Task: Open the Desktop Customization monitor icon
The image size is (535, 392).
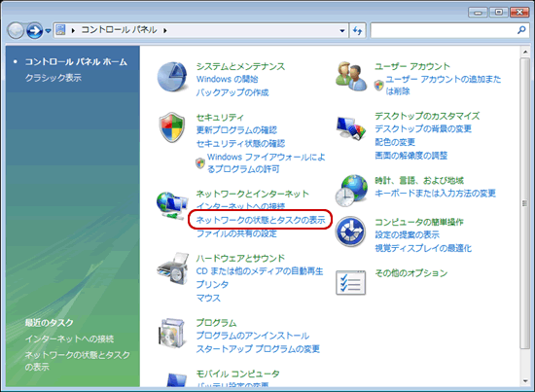Action: tap(350, 128)
